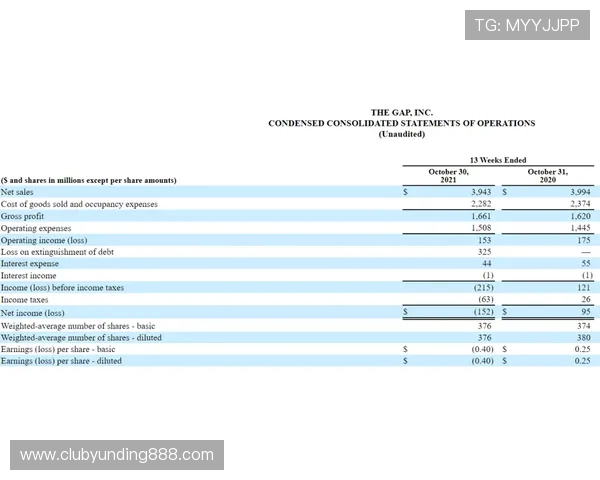
Task: Select the Condensed Consolidated Statements of Operations heading
Action: click(x=401, y=123)
